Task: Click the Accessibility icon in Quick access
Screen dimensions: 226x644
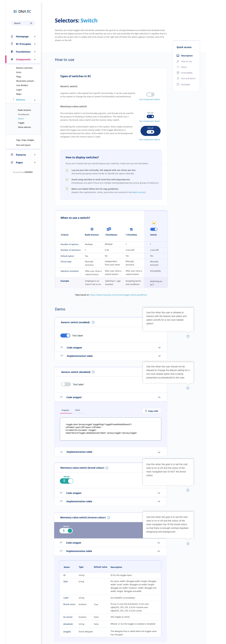Action: tap(178, 73)
